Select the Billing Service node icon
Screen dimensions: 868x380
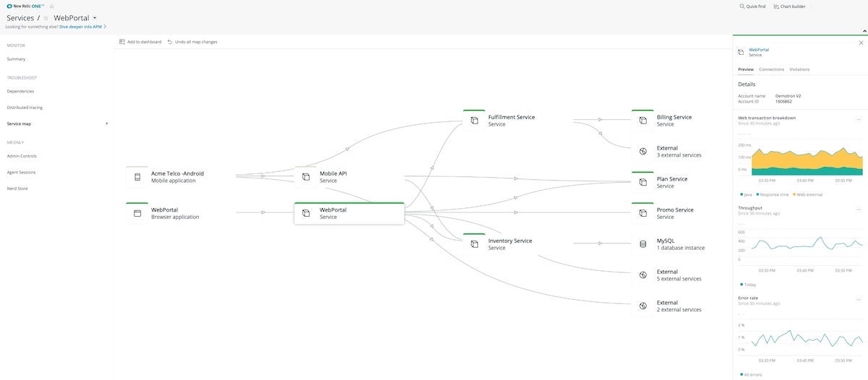click(x=643, y=121)
